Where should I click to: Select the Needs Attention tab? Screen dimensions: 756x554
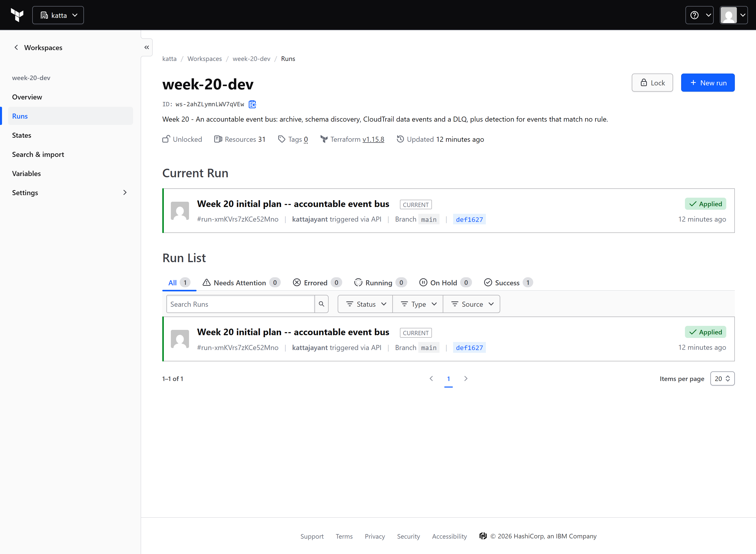pyautogui.click(x=241, y=283)
